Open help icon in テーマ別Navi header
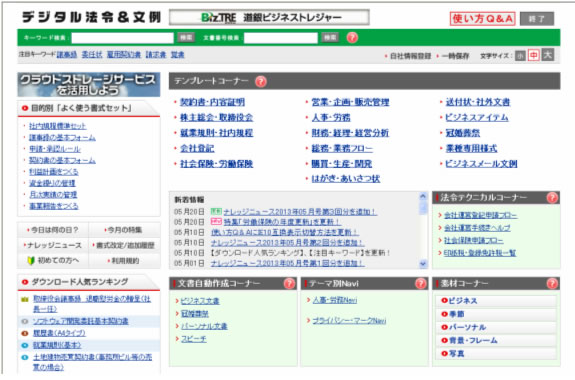The image size is (575, 380). (x=421, y=283)
